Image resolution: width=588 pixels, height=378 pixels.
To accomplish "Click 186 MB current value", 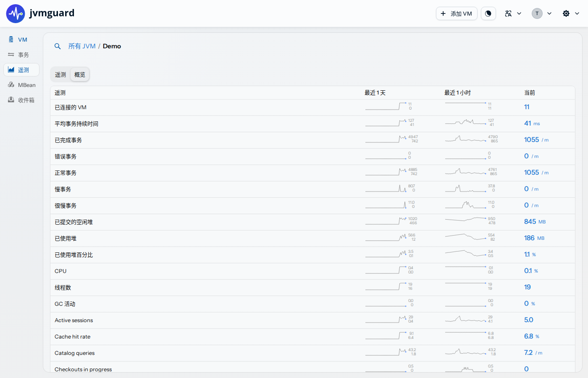I will (x=534, y=238).
